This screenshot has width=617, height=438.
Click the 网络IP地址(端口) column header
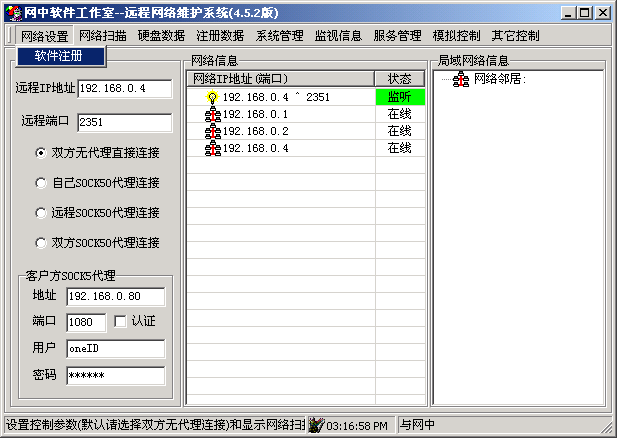(x=281, y=78)
